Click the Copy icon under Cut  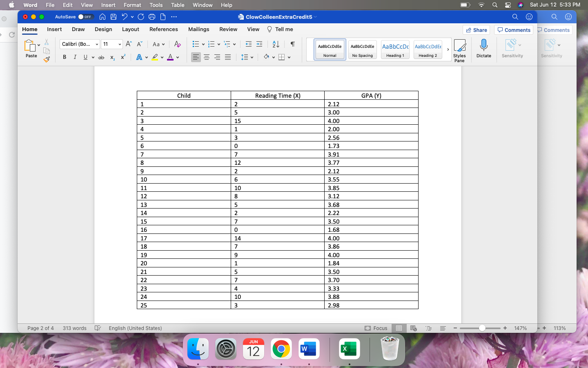coord(47,51)
